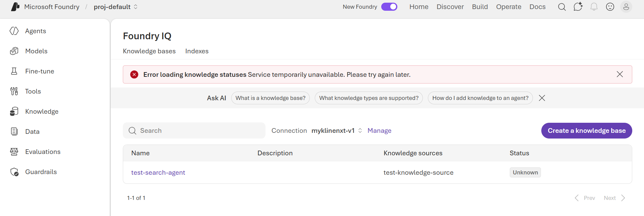Image resolution: width=644 pixels, height=216 pixels.
Task: Focus the knowledge base Search field
Action: (194, 130)
